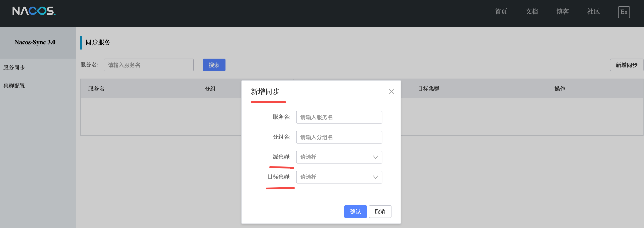Click the Nacos-Sync 3.0 title

35,42
